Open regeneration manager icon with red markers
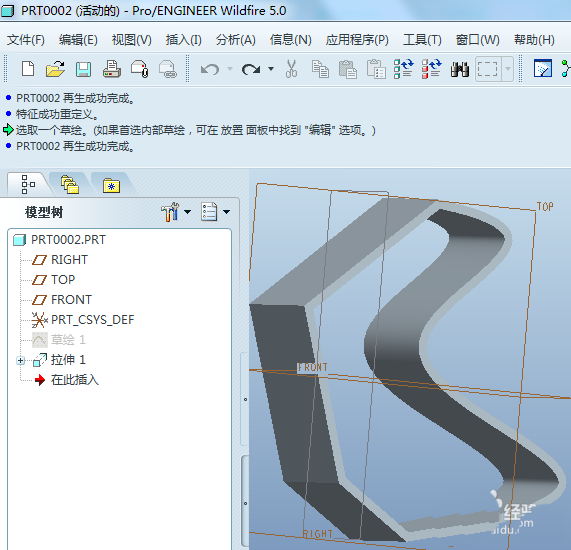Screen dimensions: 571x550 click(432, 68)
